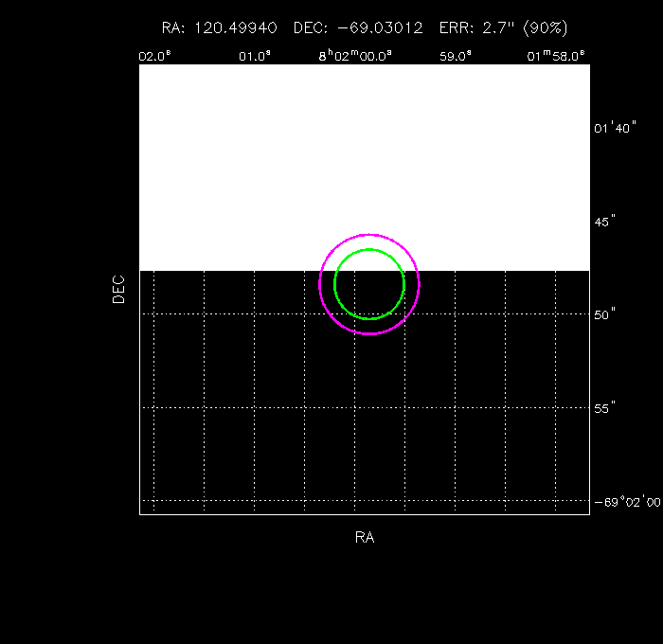This screenshot has width=663, height=644.
Task: Click the 02.0s RA tick label
Action: 154,56
